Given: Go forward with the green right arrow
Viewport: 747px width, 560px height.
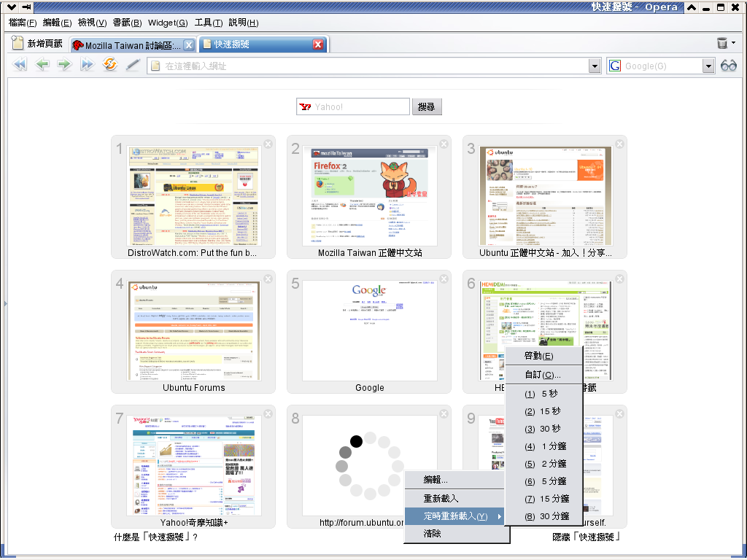Looking at the screenshot, I should [64, 64].
